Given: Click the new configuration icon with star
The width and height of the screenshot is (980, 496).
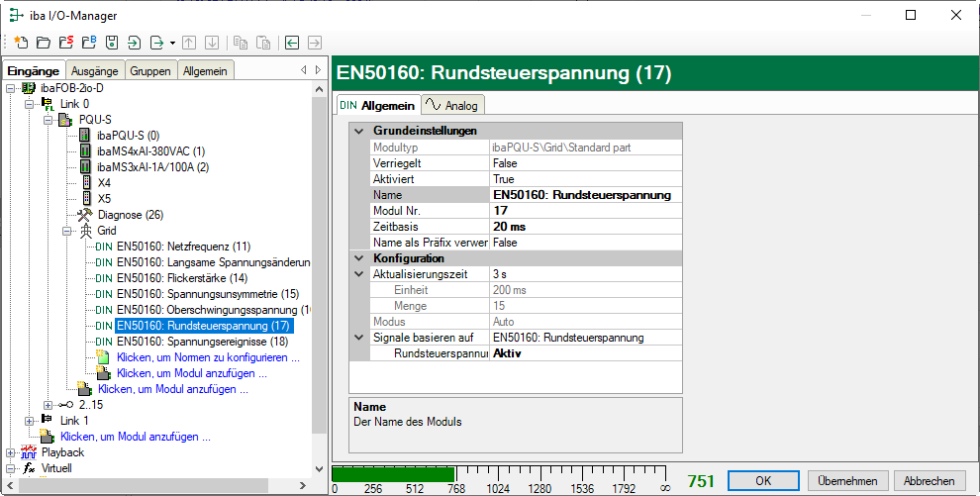Looking at the screenshot, I should [21, 43].
